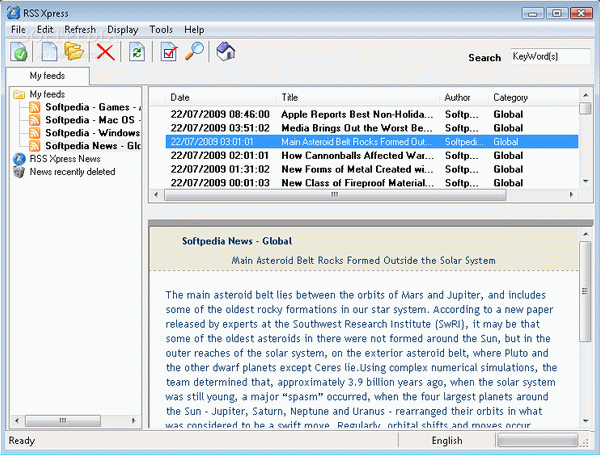The width and height of the screenshot is (600, 455).
Task: Click the house home toolbar icon
Action: (226, 51)
